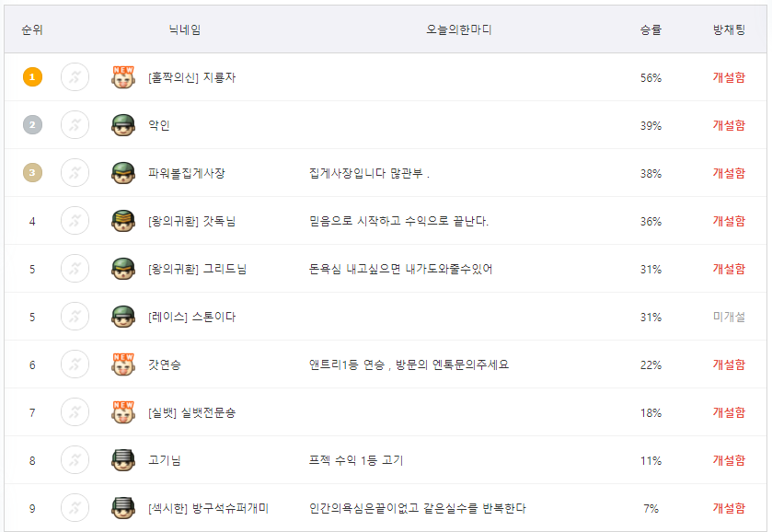
Task: Toggle the pin icon in 갓독님's row
Action: pyautogui.click(x=75, y=221)
